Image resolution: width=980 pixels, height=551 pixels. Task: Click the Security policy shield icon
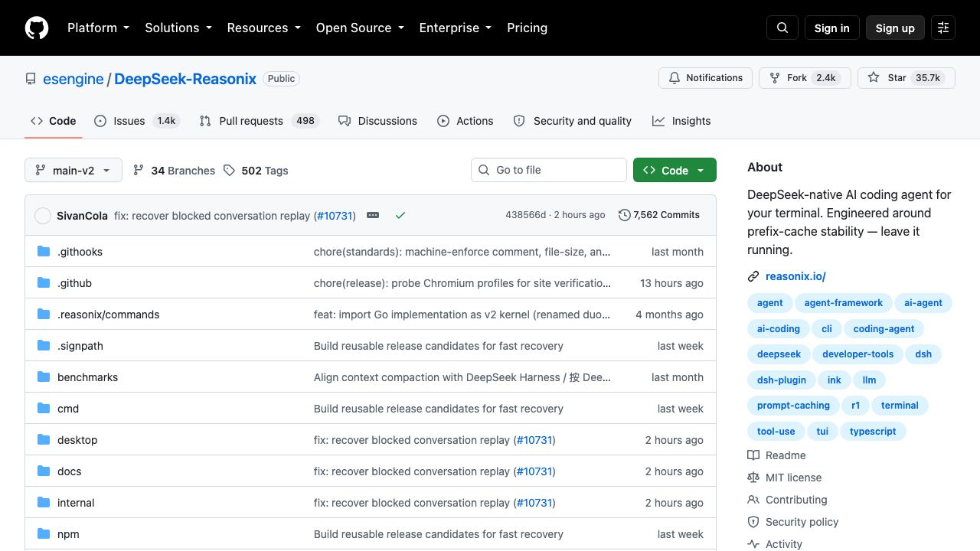753,522
